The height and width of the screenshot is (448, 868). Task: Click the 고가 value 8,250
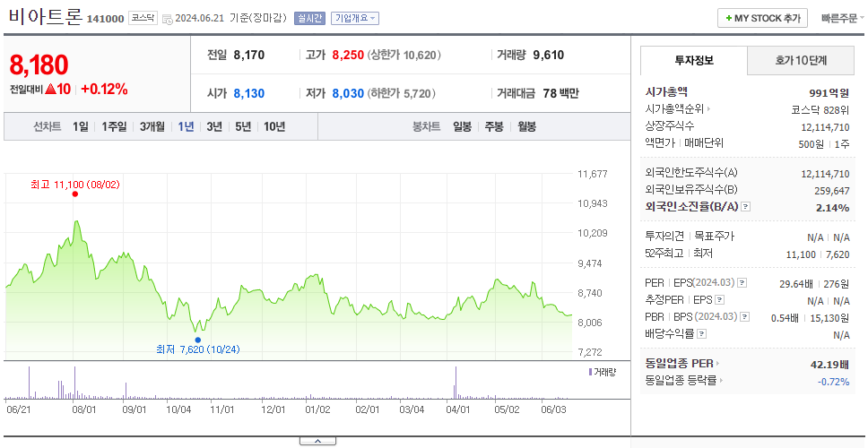pyautogui.click(x=348, y=55)
